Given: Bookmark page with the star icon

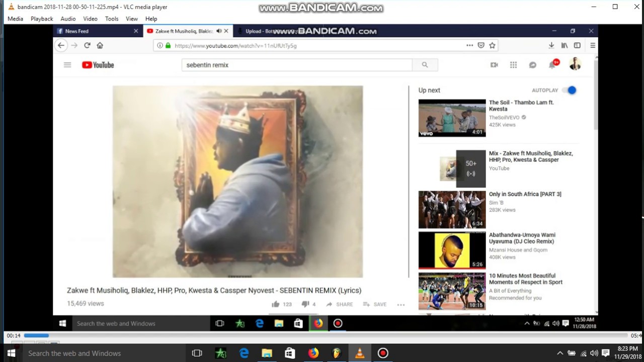Looking at the screenshot, I should tap(493, 45).
